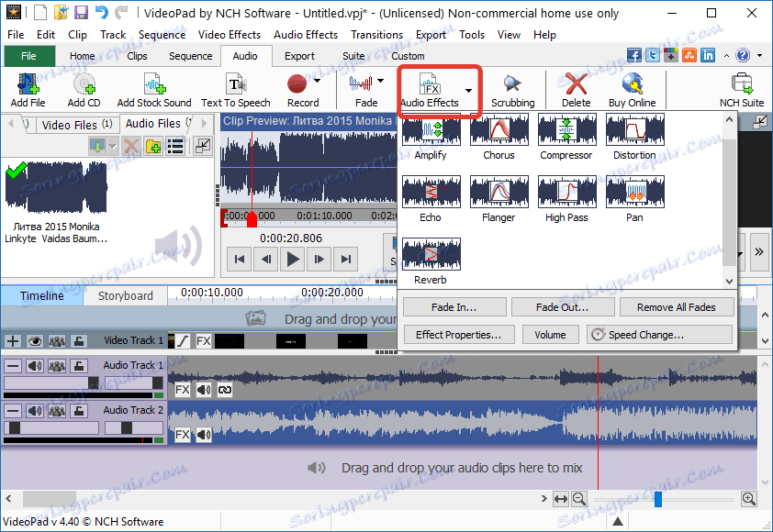Click Remove All Fades
The height and width of the screenshot is (532, 773).
tap(677, 307)
